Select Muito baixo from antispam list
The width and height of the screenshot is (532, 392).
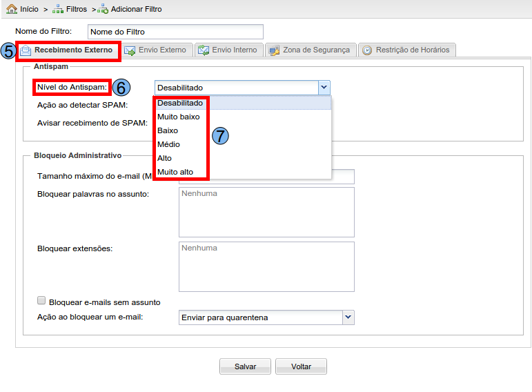(x=178, y=117)
